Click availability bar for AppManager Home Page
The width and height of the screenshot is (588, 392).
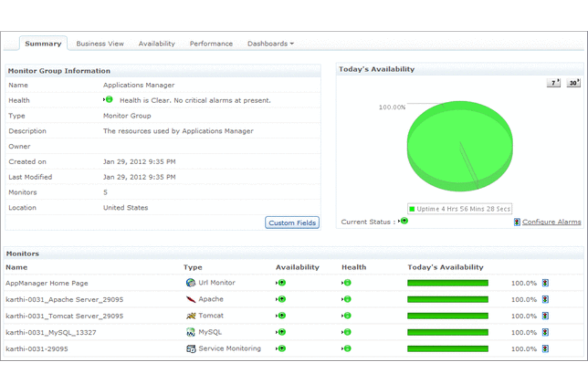click(x=448, y=283)
